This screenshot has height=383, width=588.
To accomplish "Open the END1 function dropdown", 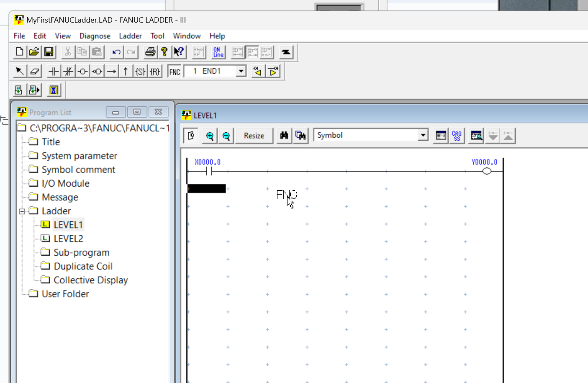I will coord(241,71).
